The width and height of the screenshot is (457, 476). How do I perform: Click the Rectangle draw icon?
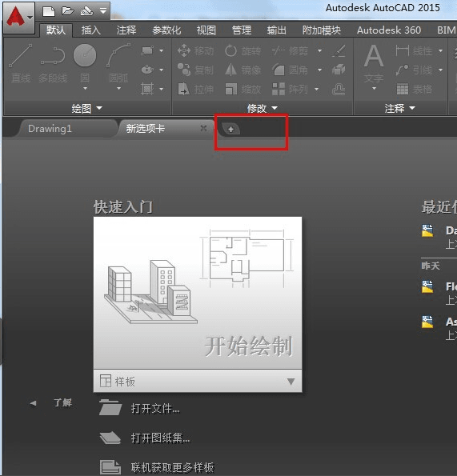(147, 50)
